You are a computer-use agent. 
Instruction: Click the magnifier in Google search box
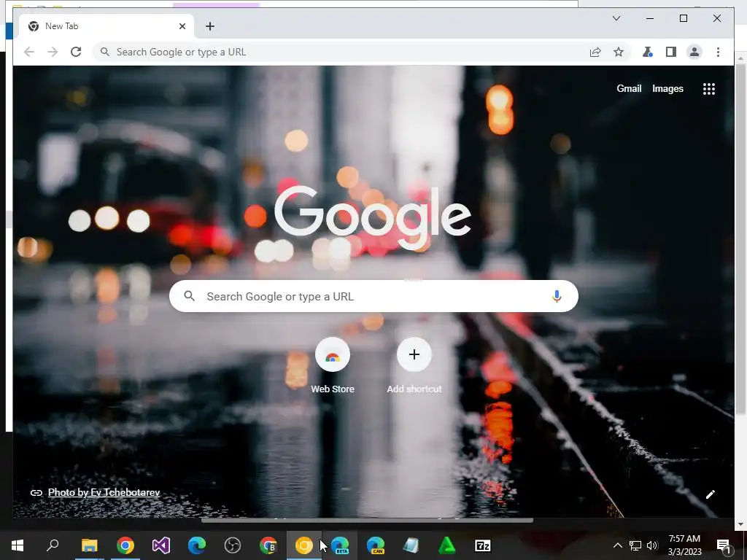coord(189,296)
